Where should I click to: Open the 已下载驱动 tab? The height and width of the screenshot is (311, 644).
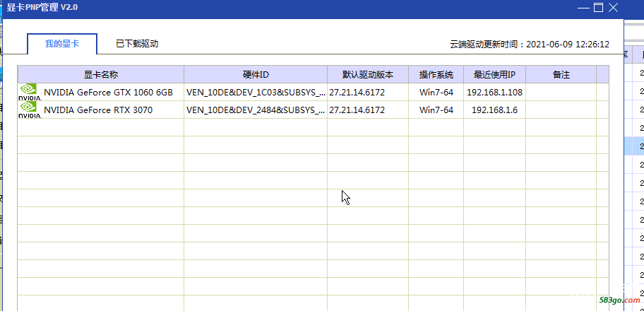(137, 44)
